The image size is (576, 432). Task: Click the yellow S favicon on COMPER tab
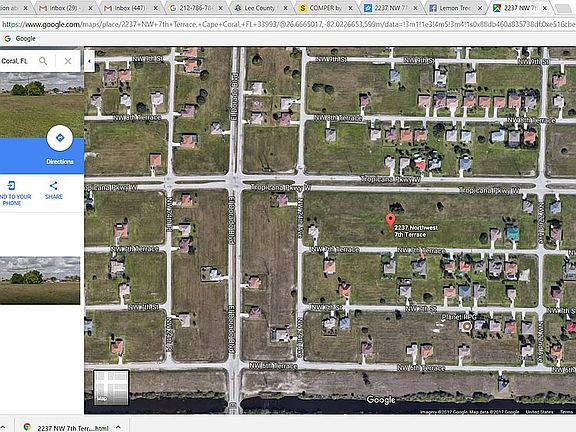pos(303,8)
